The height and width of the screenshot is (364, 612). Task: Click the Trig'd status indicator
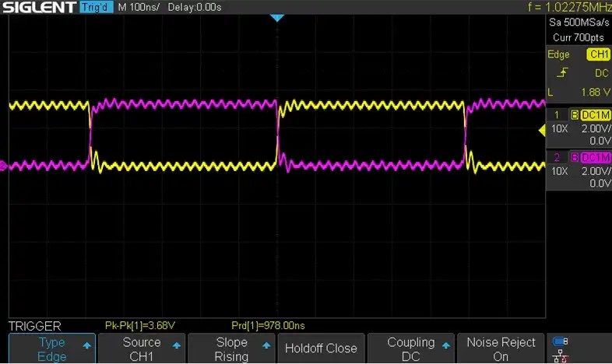click(x=97, y=8)
